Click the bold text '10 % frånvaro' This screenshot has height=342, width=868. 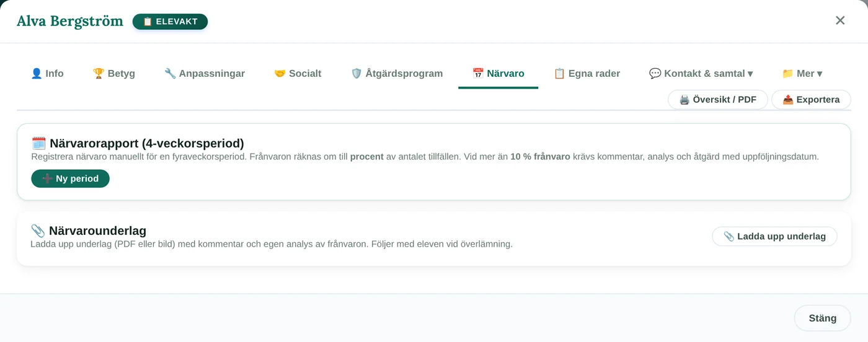(540, 157)
